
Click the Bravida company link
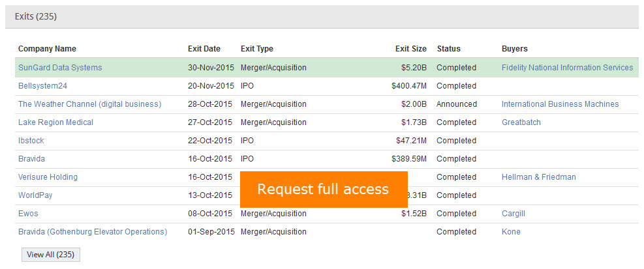(x=32, y=159)
